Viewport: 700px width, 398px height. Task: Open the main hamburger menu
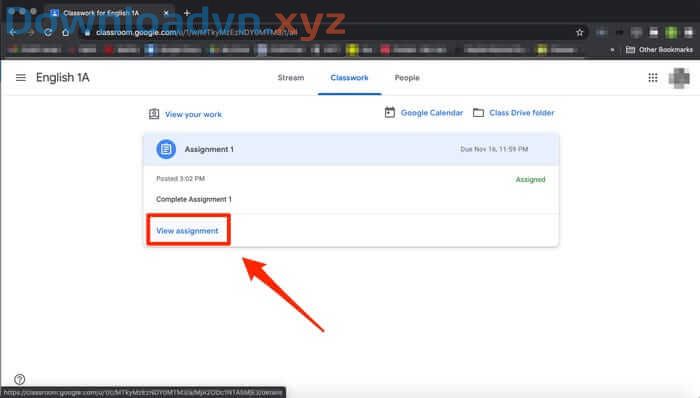21,78
